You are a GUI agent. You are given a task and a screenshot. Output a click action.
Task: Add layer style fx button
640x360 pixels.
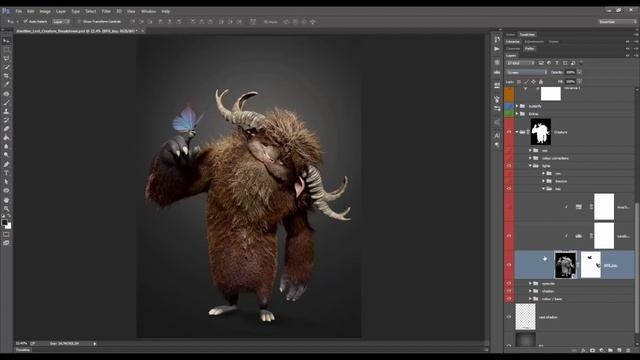click(x=583, y=350)
